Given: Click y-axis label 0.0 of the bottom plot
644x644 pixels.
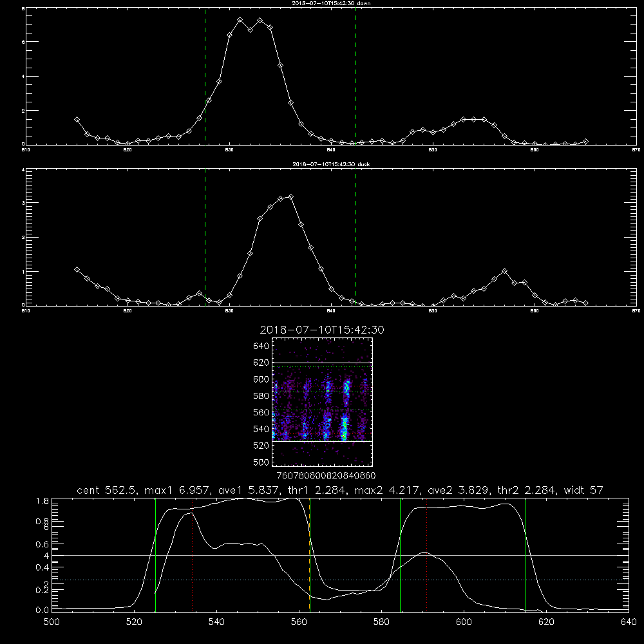Looking at the screenshot, I should point(43,611).
